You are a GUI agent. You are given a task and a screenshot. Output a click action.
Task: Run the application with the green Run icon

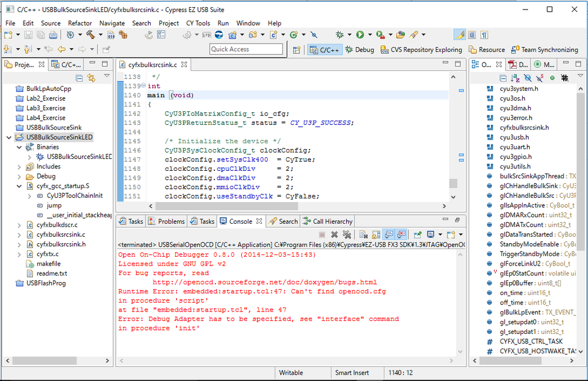click(x=360, y=34)
